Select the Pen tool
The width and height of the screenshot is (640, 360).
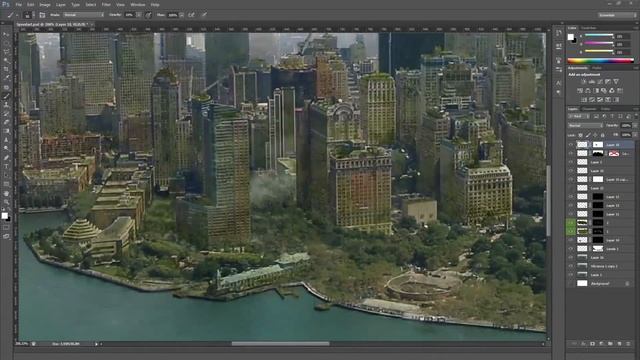[x=7, y=157]
